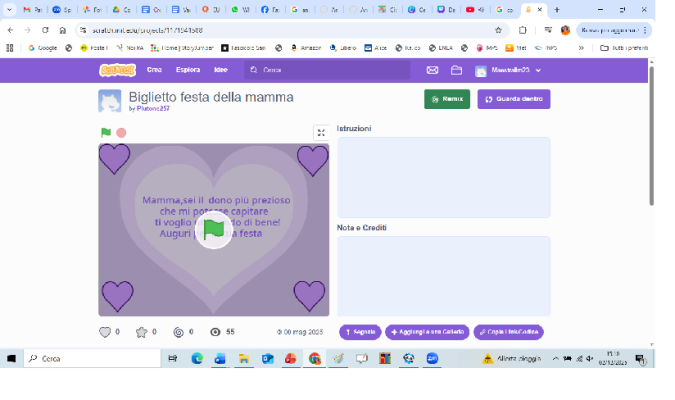View remixes via the spiral icon

pyautogui.click(x=178, y=332)
